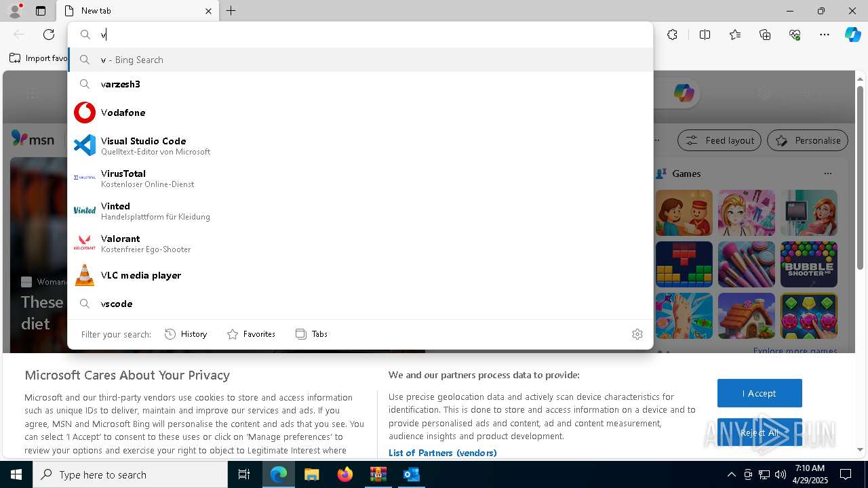This screenshot has width=868, height=488.
Task: Click the Vodafone logo icon
Action: (85, 113)
